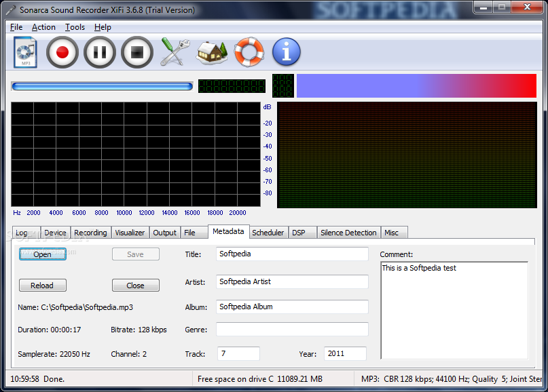This screenshot has width=548, height=392.
Task: Switch to the DSP tab
Action: 302,233
